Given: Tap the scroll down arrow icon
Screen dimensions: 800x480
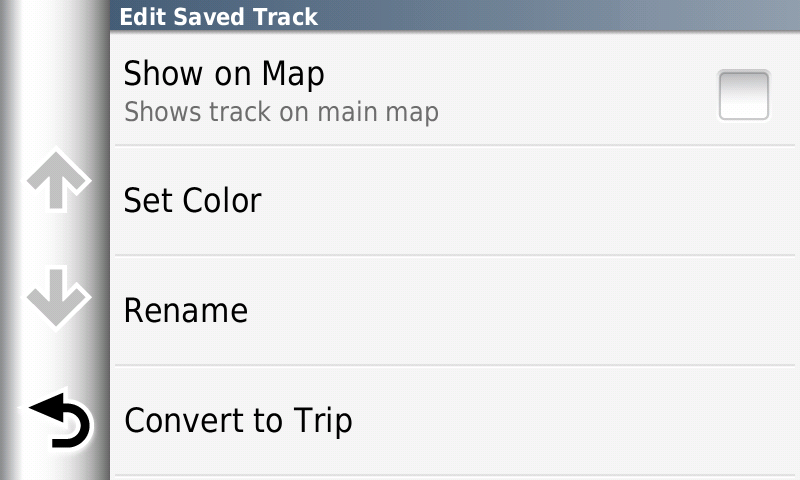Looking at the screenshot, I should click(x=58, y=297).
